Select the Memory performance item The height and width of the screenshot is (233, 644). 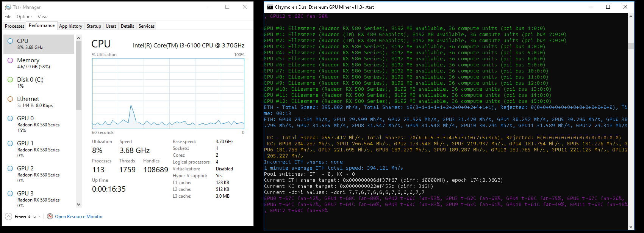tap(39, 63)
